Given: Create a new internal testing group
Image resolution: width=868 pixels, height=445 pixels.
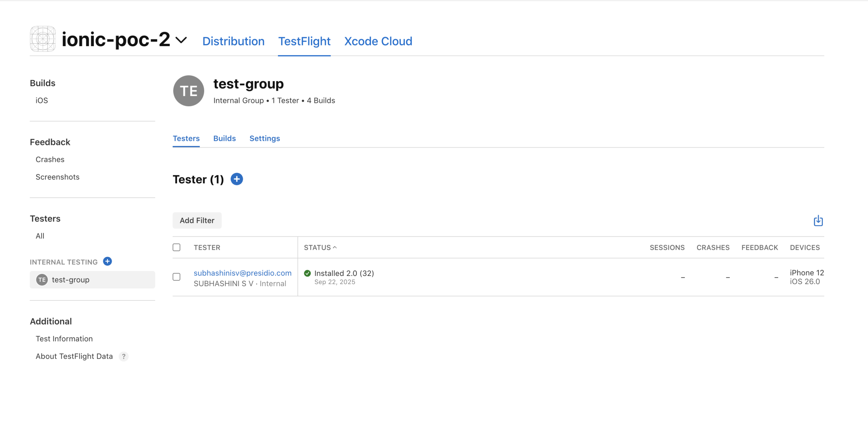Looking at the screenshot, I should (x=107, y=261).
